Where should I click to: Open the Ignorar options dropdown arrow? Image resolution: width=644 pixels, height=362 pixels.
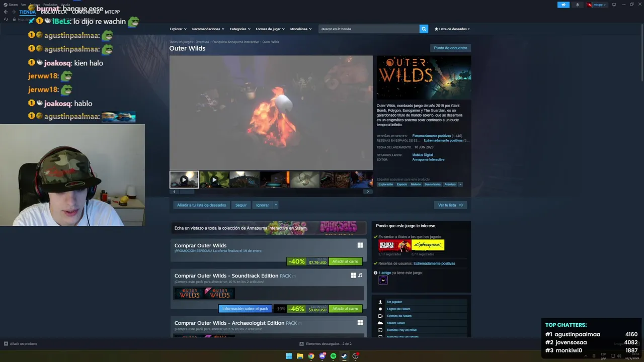[x=276, y=205]
